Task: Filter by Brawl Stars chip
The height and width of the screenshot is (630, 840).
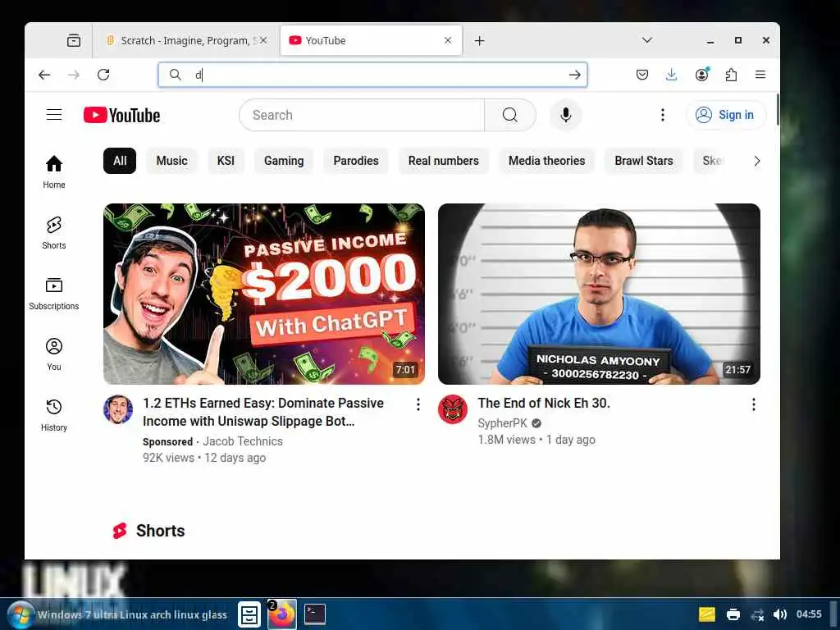Action: [x=643, y=161]
